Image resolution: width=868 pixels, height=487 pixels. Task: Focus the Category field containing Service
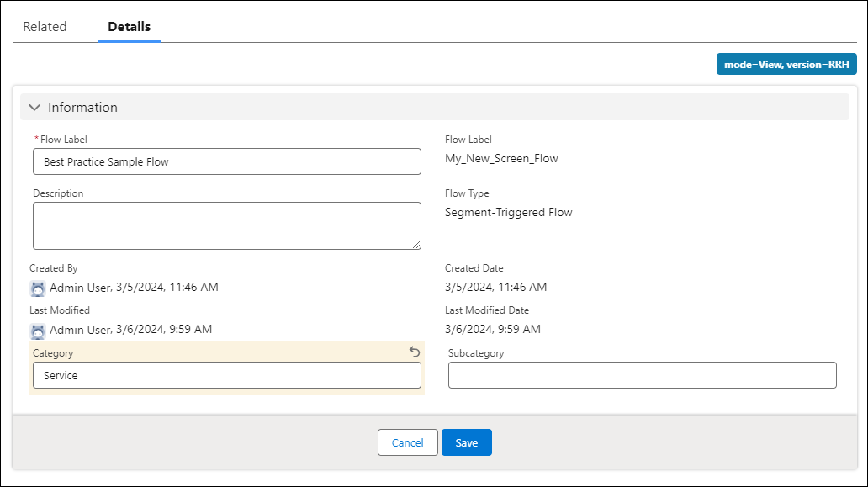click(x=227, y=375)
